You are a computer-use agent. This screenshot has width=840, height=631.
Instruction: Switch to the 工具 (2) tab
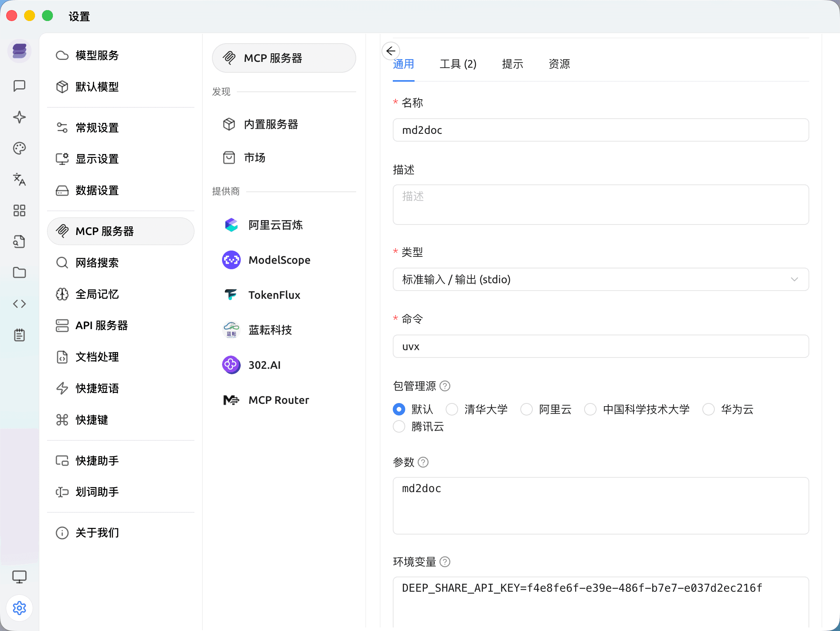(x=458, y=64)
